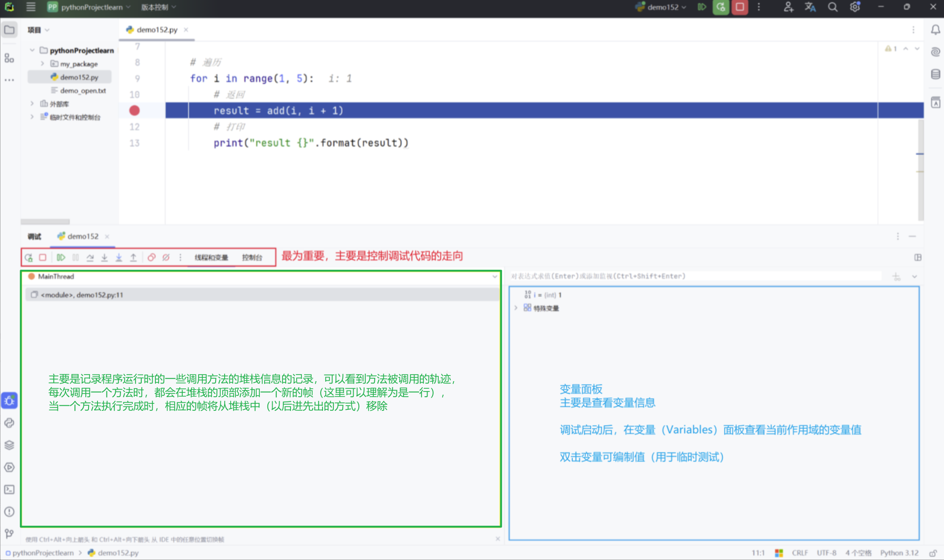The image size is (944, 560).
Task: Click green Debug rerun button at top
Action: [x=721, y=7]
